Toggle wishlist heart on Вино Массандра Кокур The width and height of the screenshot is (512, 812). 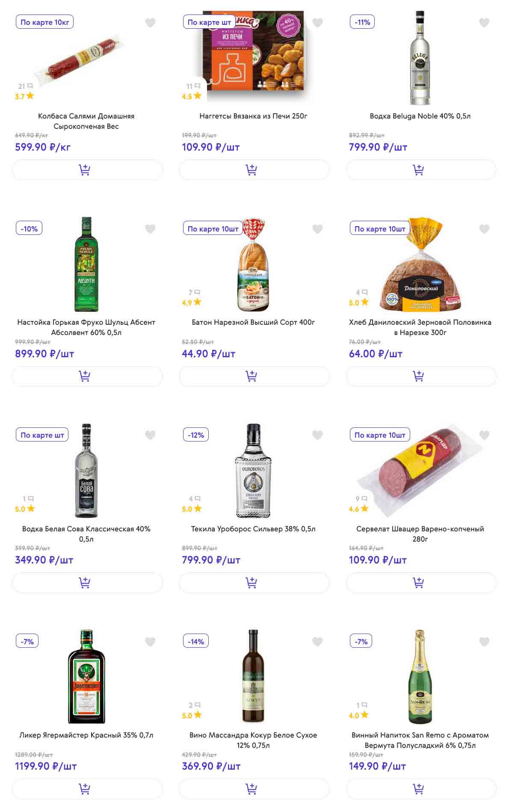(x=317, y=642)
